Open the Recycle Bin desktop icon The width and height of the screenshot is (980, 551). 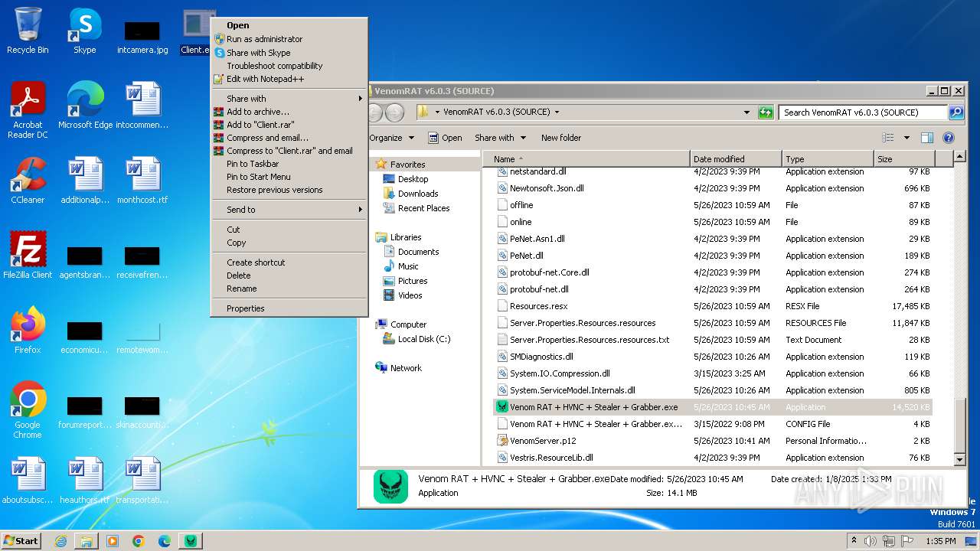point(28,31)
